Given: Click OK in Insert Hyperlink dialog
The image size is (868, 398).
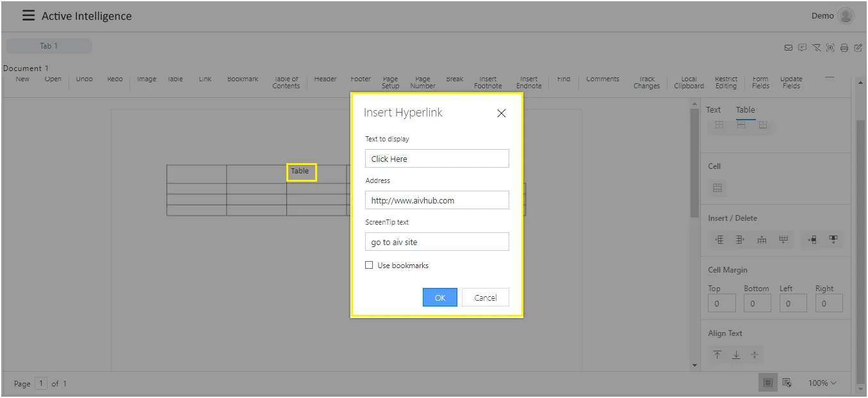Looking at the screenshot, I should (x=440, y=298).
